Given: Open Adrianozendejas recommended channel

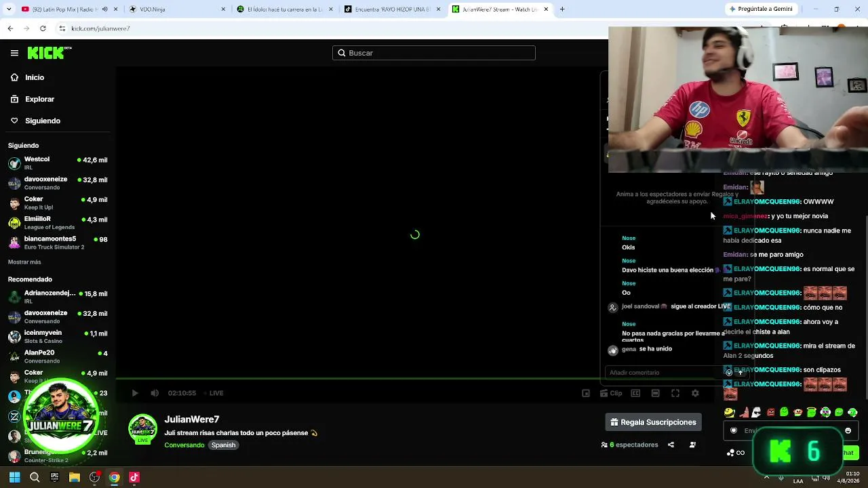Looking at the screenshot, I should click(x=58, y=297).
